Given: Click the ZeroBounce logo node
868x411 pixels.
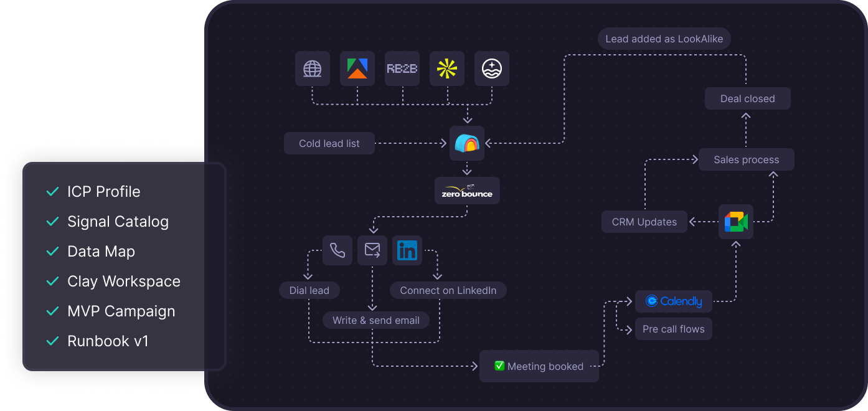Looking at the screenshot, I should point(467,191).
